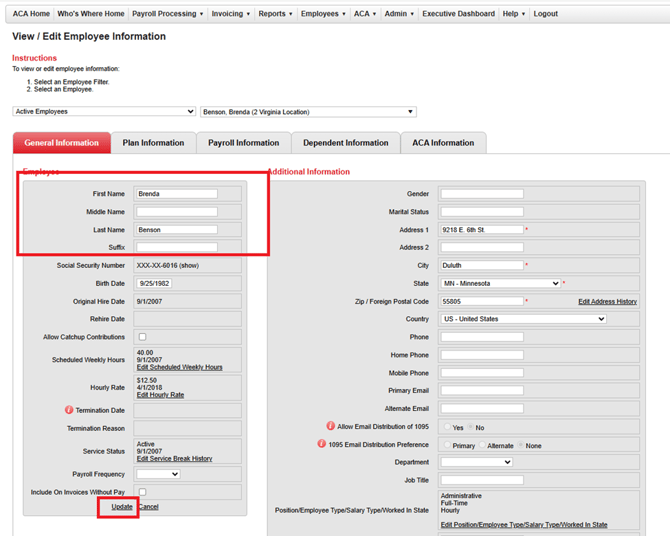This screenshot has width=670, height=536.
Task: Click the First Name input field
Action: pos(177,194)
